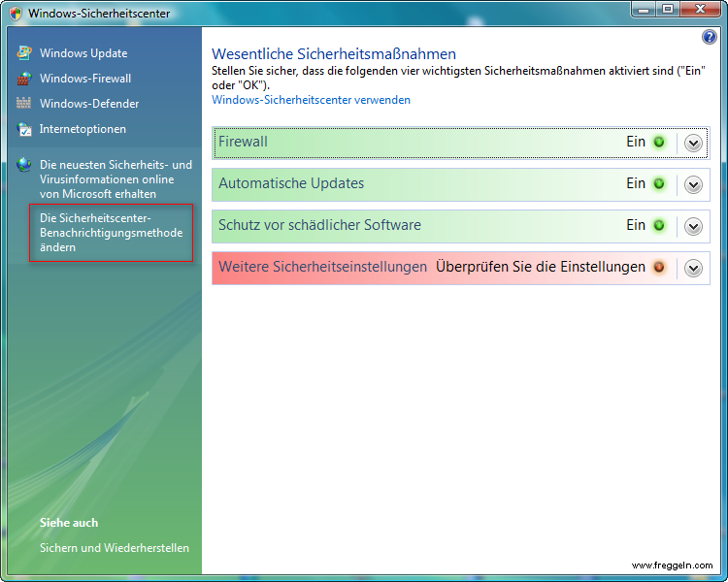Click the globe icon for online Virusinformationen
The width and height of the screenshot is (728, 582).
[x=23, y=165]
